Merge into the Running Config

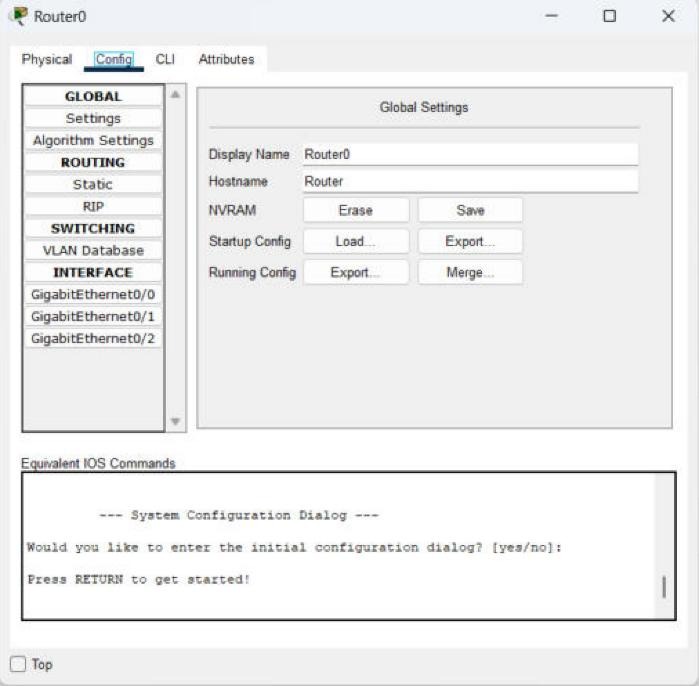(x=470, y=272)
